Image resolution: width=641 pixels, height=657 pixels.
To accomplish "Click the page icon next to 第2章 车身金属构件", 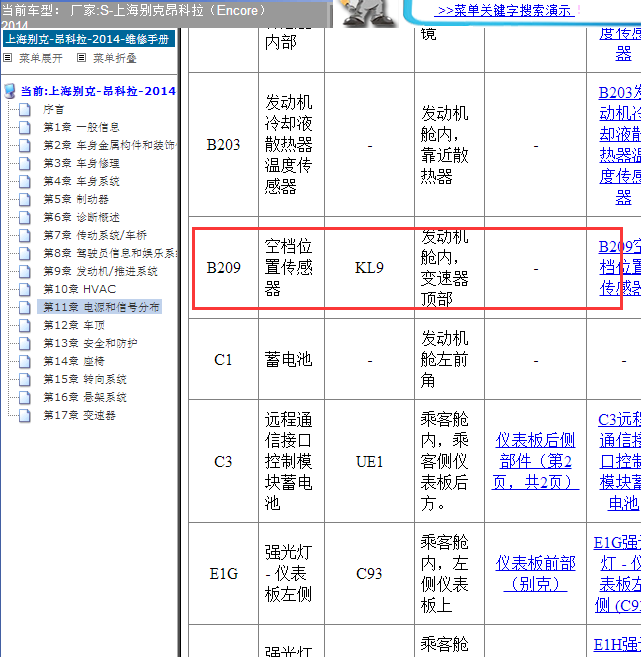I will coord(25,145).
